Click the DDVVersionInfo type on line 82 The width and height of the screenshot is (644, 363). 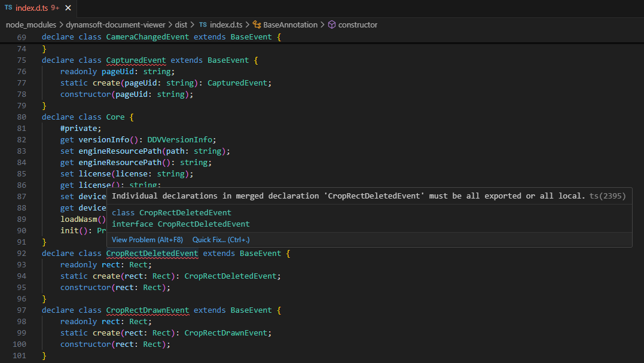point(180,140)
